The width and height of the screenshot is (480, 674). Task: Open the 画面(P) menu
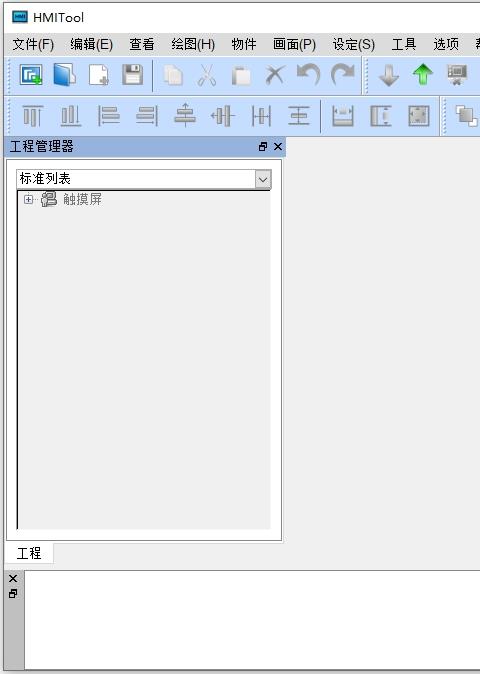point(294,44)
